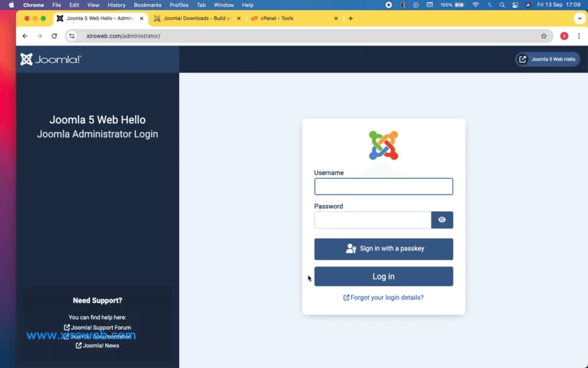Image resolution: width=588 pixels, height=368 pixels.
Task: Click the E icon in the menu bar
Action: click(403, 5)
